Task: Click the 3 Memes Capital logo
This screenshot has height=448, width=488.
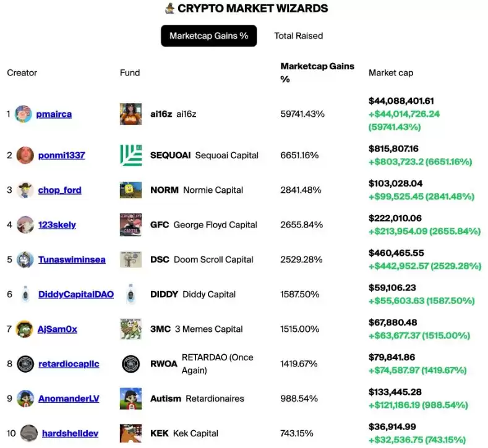Action: click(x=131, y=329)
